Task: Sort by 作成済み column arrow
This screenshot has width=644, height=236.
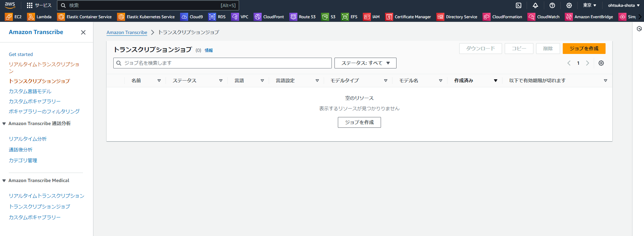Action: point(496,81)
